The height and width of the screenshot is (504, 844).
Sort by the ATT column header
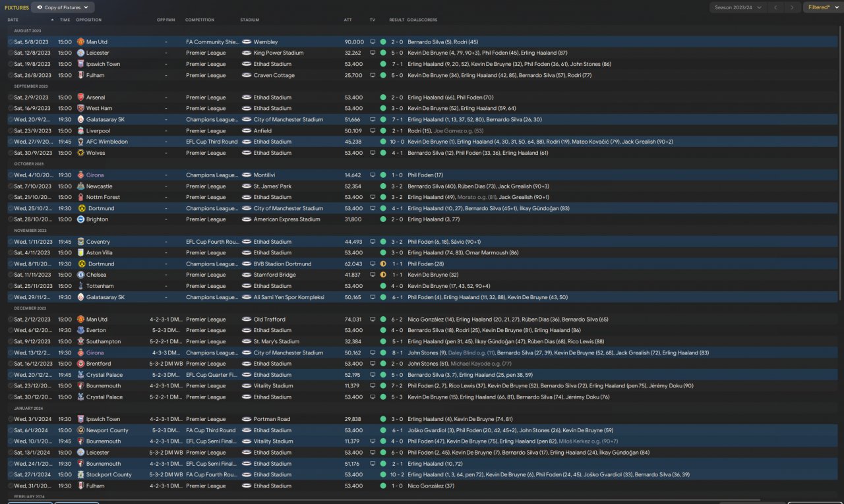click(x=347, y=20)
